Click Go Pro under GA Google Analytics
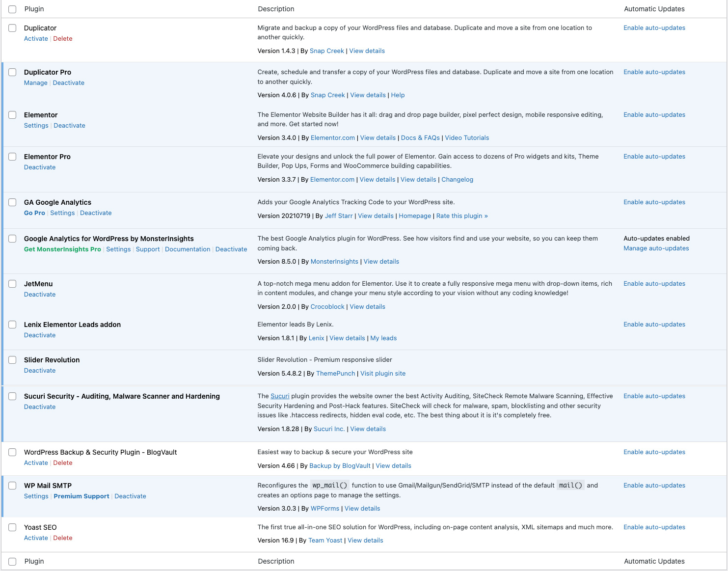728x571 pixels. coord(34,213)
